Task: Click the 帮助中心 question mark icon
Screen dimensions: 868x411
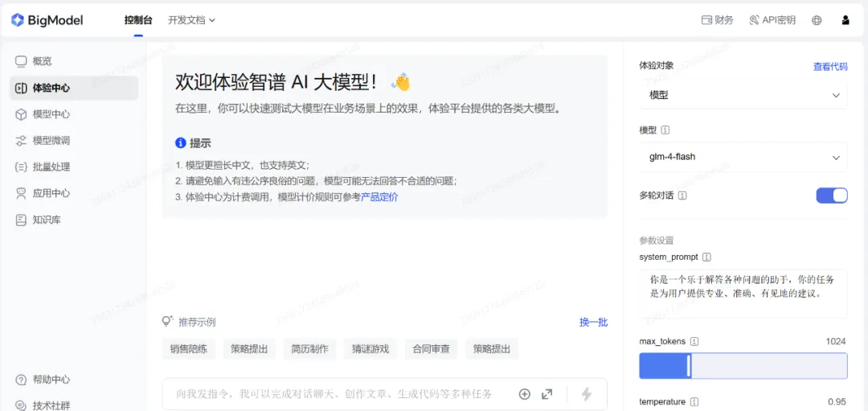Action: 21,380
